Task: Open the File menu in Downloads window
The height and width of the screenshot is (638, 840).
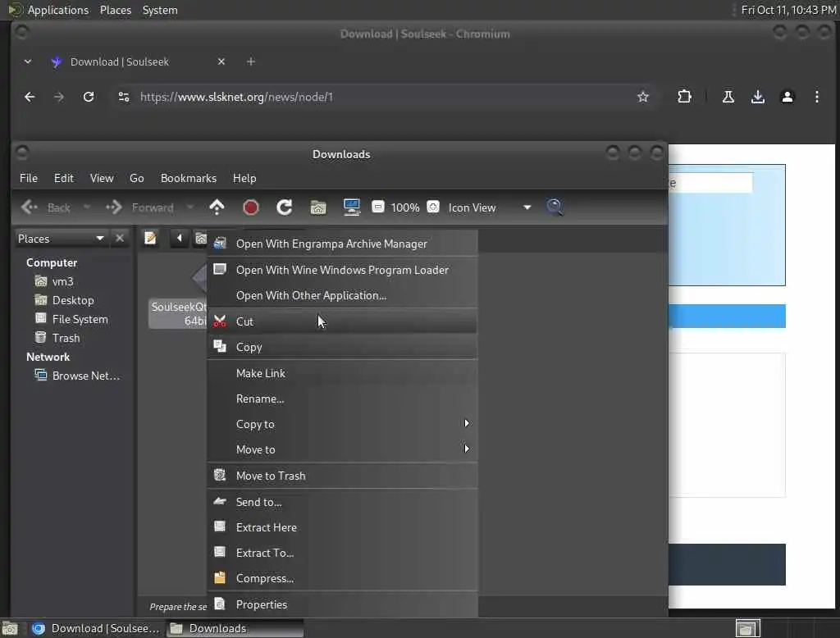Action: (29, 178)
